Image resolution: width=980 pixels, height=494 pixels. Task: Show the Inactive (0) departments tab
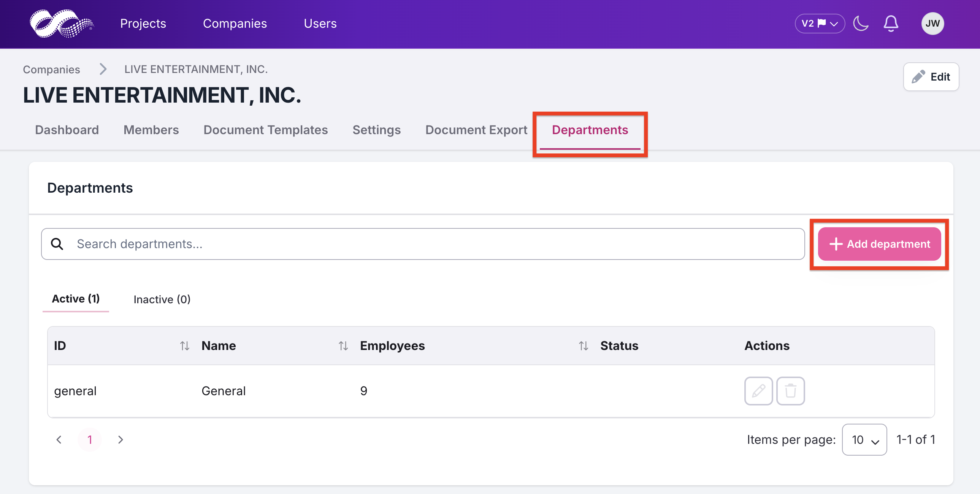point(162,300)
